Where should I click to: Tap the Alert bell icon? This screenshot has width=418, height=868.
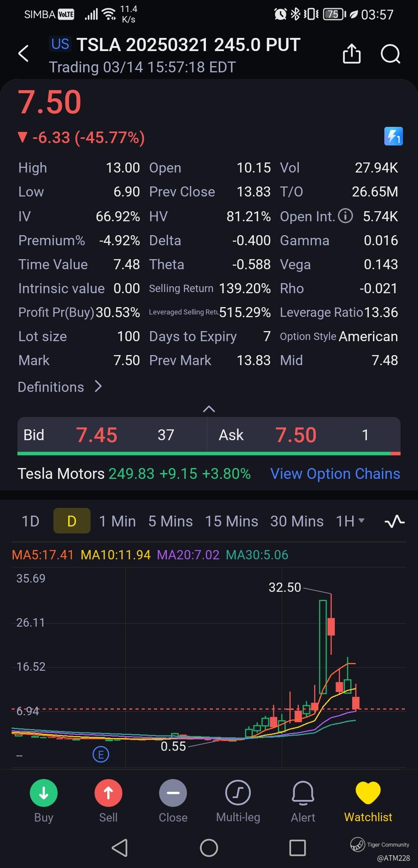tap(303, 800)
